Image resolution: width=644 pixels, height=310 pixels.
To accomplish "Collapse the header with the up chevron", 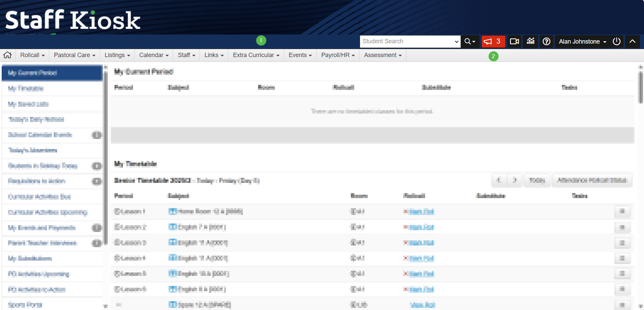I will click(x=632, y=42).
